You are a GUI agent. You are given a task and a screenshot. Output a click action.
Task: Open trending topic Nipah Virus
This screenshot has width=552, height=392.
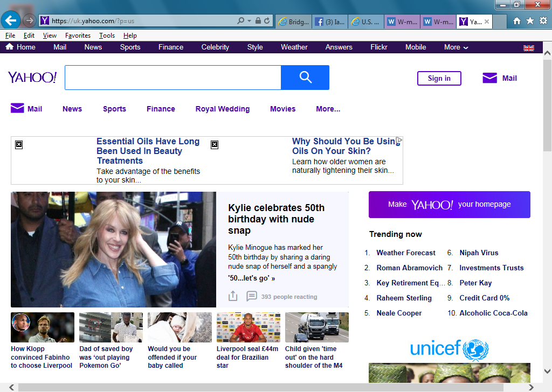pyautogui.click(x=479, y=253)
